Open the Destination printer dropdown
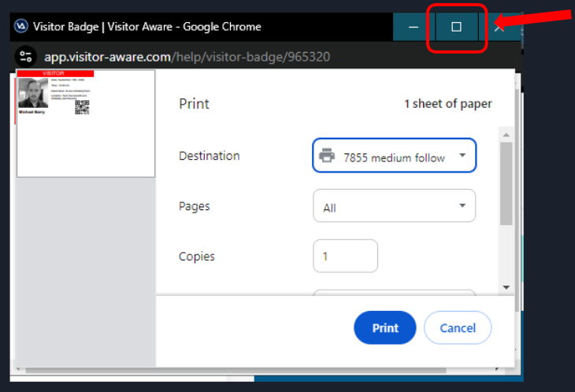This screenshot has height=392, width=575. tap(394, 156)
